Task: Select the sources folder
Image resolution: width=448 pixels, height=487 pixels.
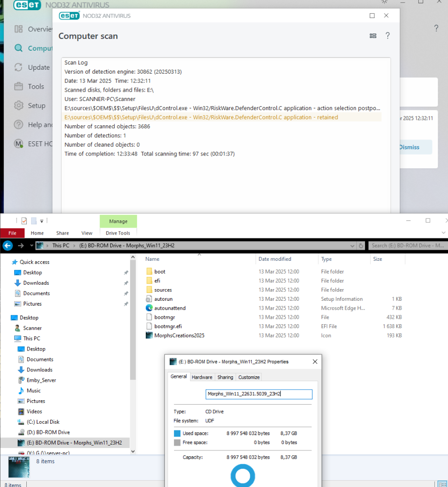Action: (163, 290)
